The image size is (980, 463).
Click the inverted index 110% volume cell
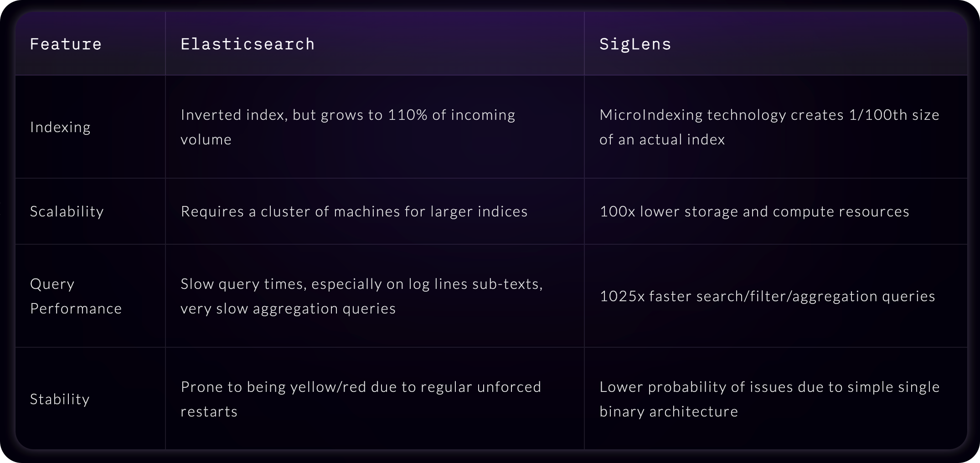347,127
